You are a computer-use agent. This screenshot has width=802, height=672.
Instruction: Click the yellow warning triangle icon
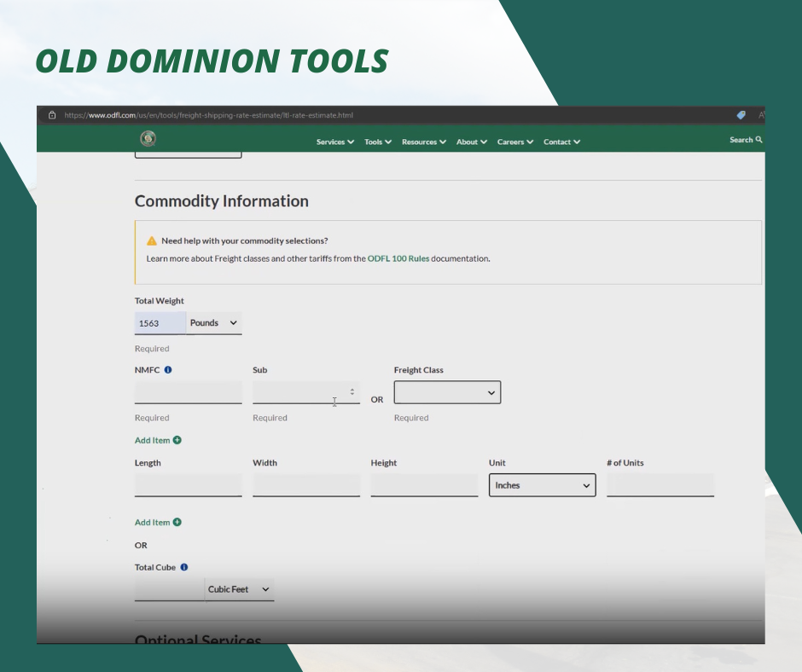coord(152,240)
